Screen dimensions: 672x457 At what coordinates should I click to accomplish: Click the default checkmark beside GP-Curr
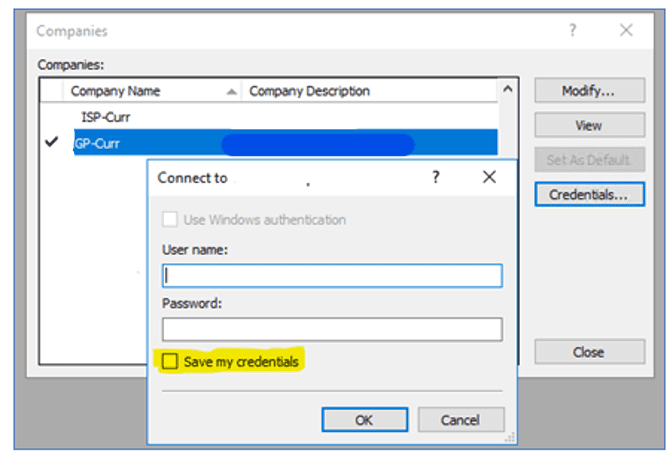[x=52, y=143]
